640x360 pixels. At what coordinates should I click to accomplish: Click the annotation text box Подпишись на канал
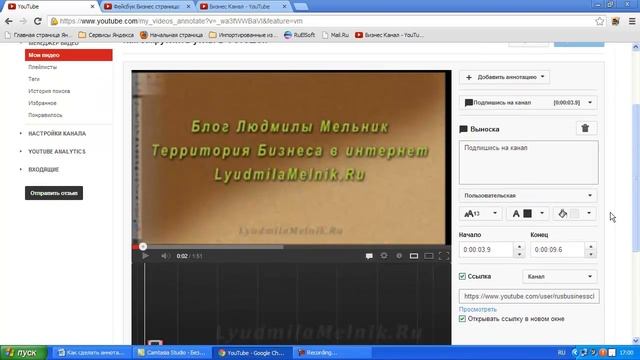529,162
